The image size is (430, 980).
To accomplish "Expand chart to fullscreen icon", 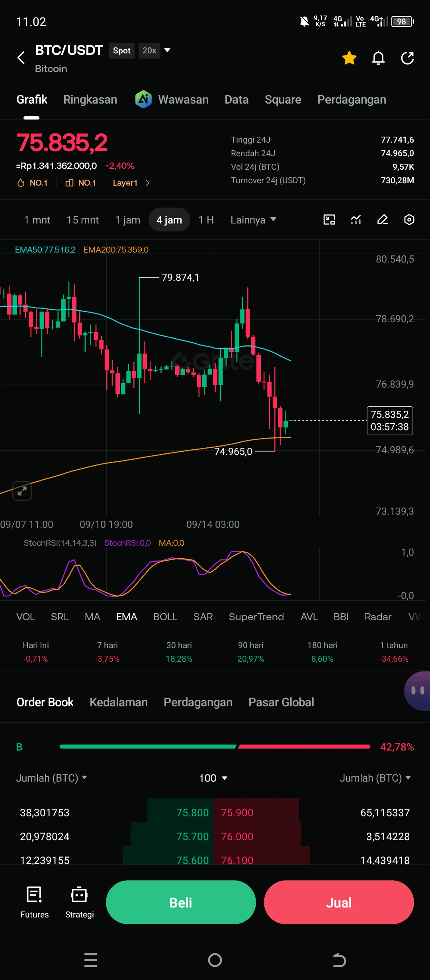I will coord(22,491).
